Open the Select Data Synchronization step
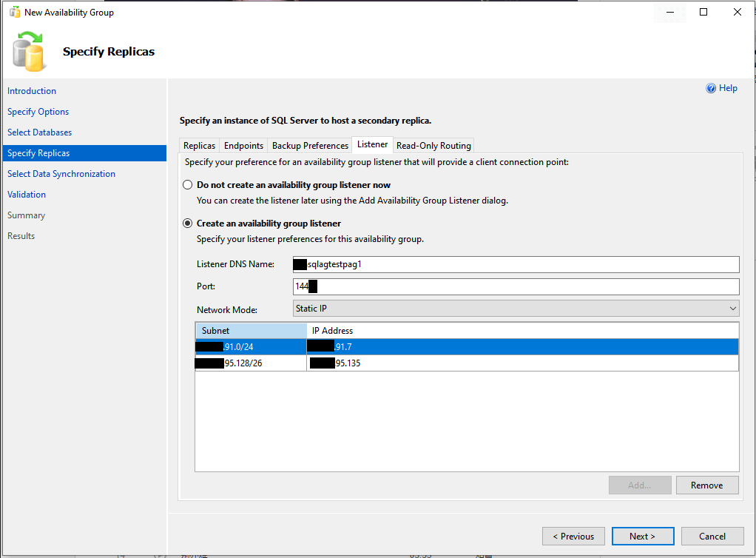This screenshot has height=558, width=756. point(61,174)
